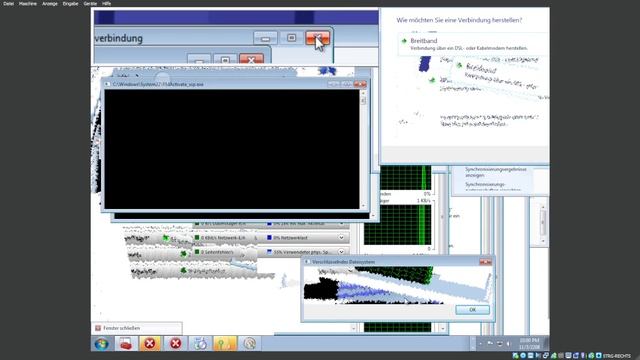Select the second red X taskbar icon
Viewport: 640px width, 360px height.
176,344
